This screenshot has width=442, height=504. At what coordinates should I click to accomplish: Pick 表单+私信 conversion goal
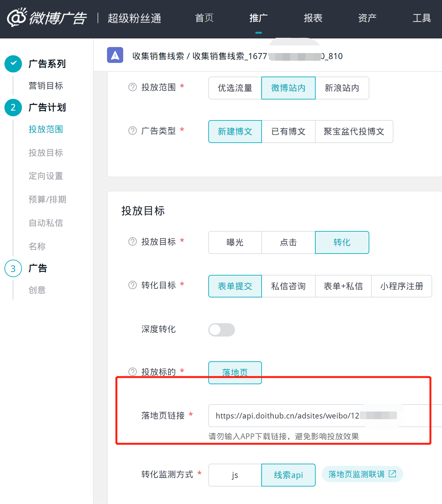click(x=343, y=286)
